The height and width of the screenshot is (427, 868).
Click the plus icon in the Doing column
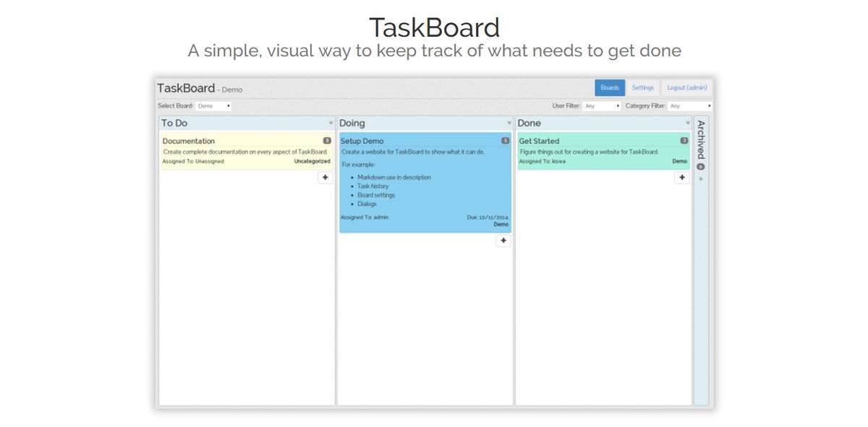point(503,240)
